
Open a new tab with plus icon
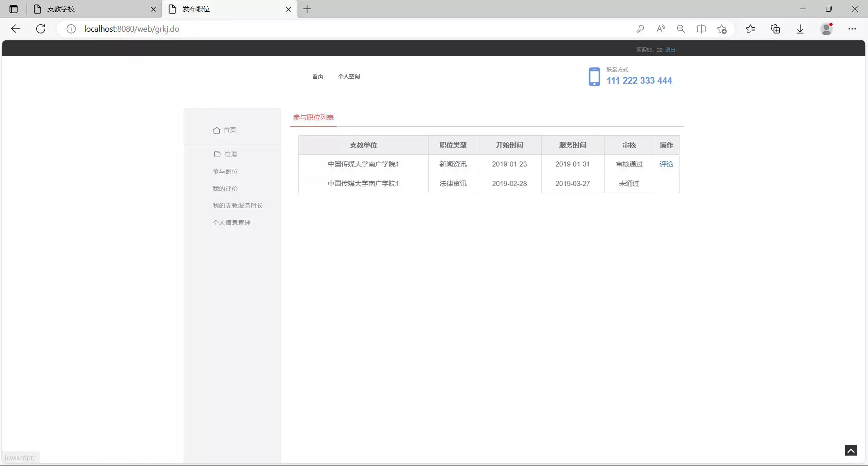pos(307,9)
